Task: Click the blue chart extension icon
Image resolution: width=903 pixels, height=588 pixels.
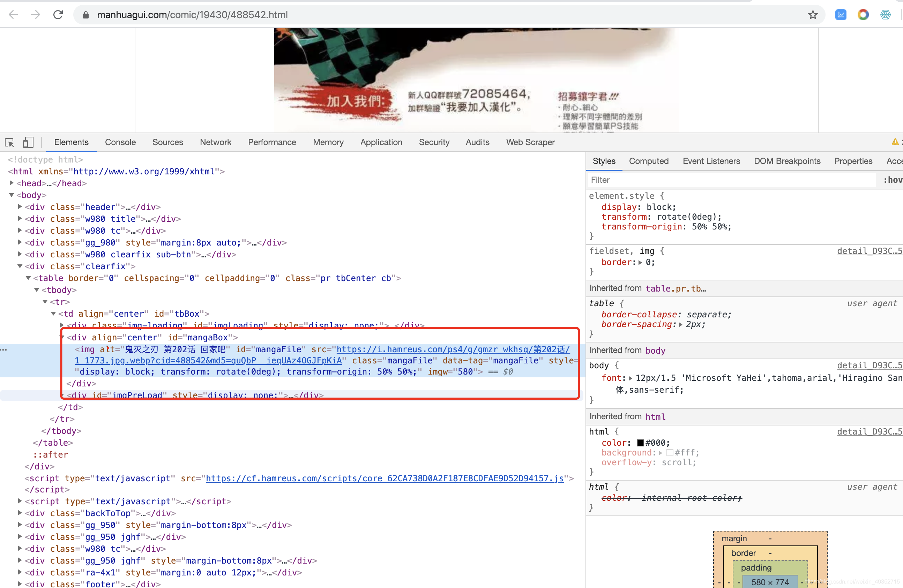Action: pos(841,15)
